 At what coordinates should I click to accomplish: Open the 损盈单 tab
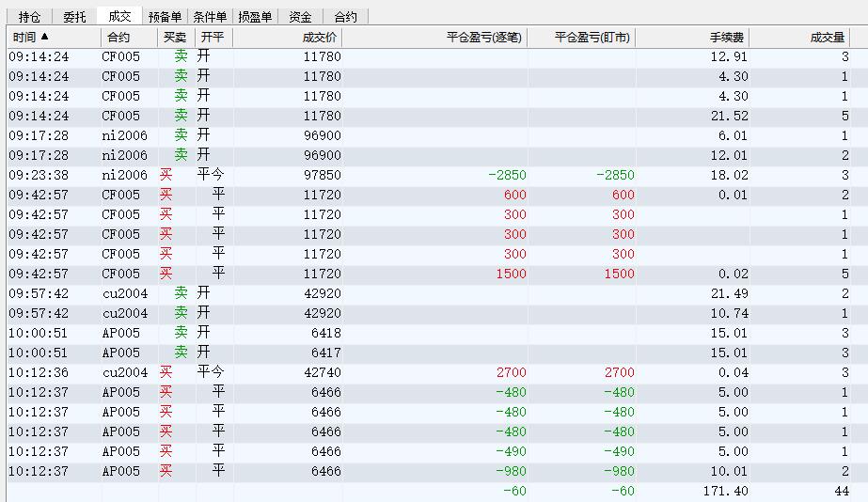click(x=255, y=17)
